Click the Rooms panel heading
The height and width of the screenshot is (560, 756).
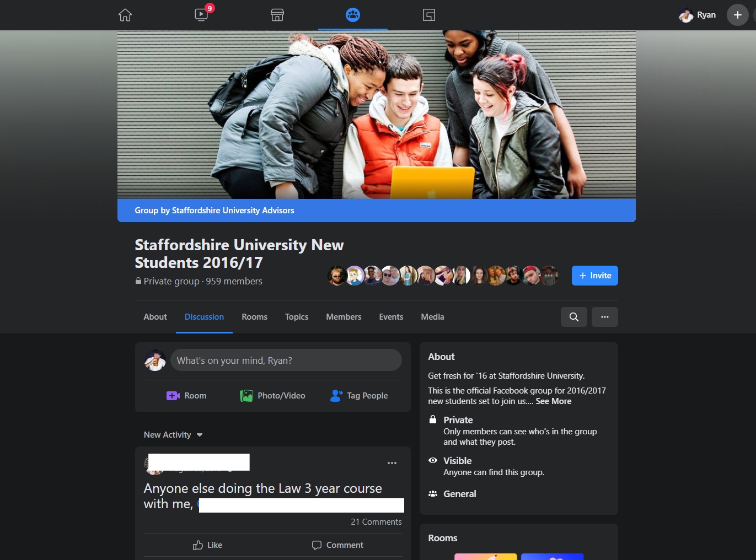[443, 538]
